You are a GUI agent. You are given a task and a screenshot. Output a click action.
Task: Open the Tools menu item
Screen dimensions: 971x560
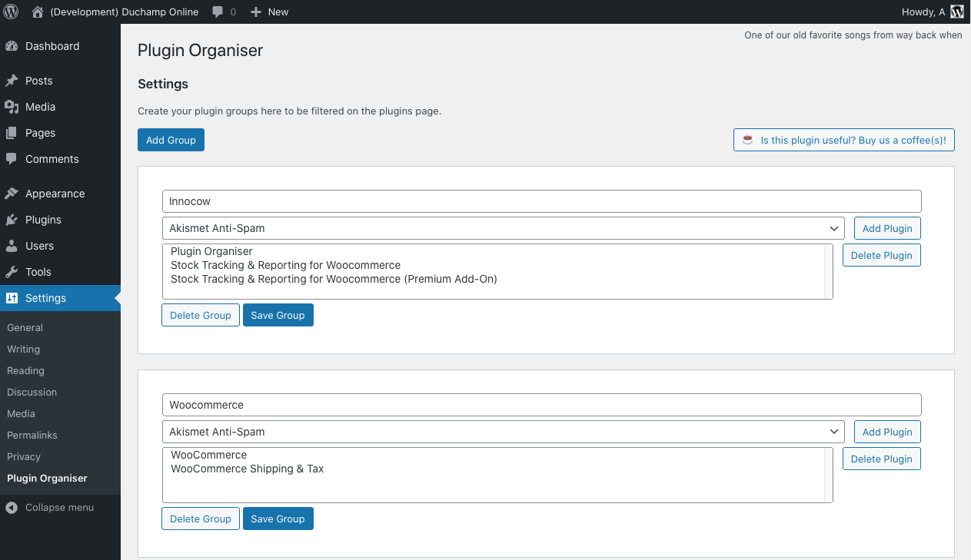tap(60, 272)
